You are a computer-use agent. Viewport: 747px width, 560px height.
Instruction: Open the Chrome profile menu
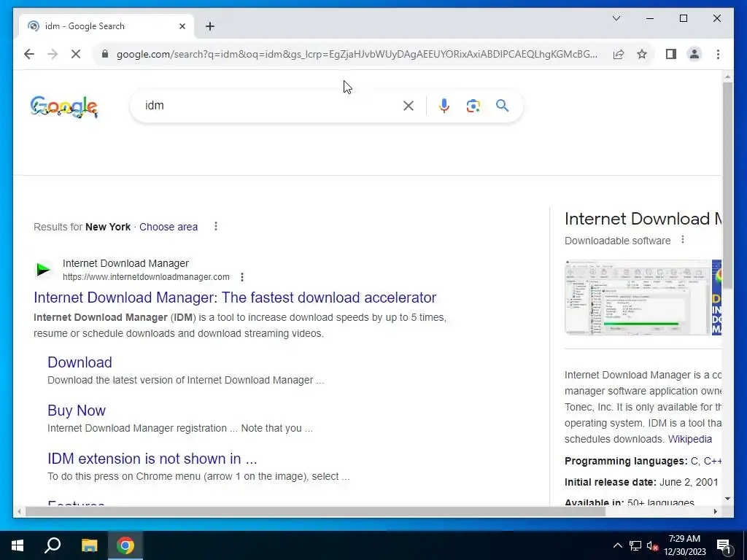point(694,54)
